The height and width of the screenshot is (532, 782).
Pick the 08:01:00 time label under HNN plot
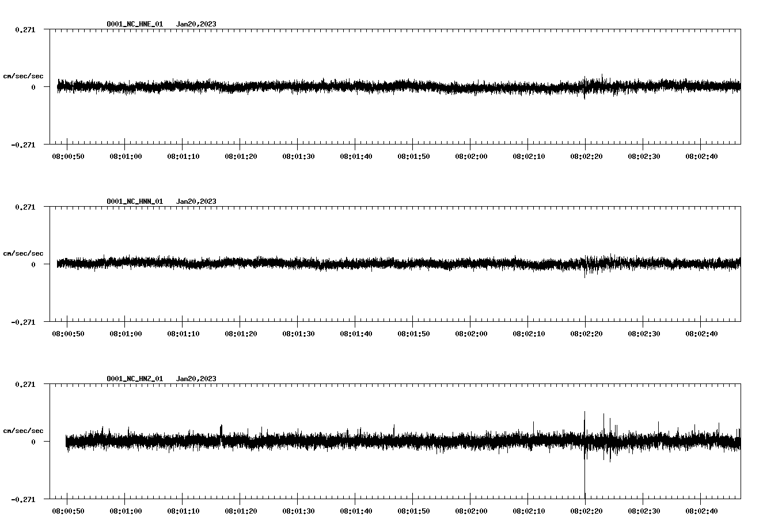(x=126, y=333)
